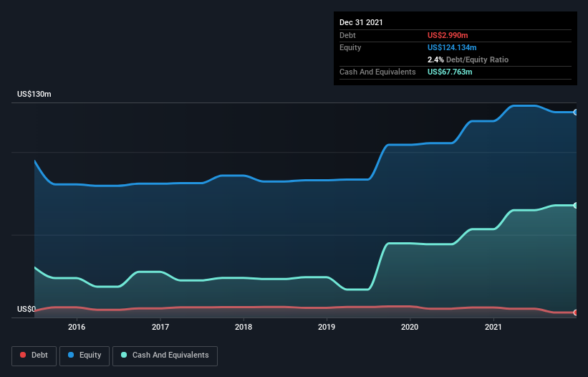Click the 2019 x-axis label

click(x=327, y=327)
